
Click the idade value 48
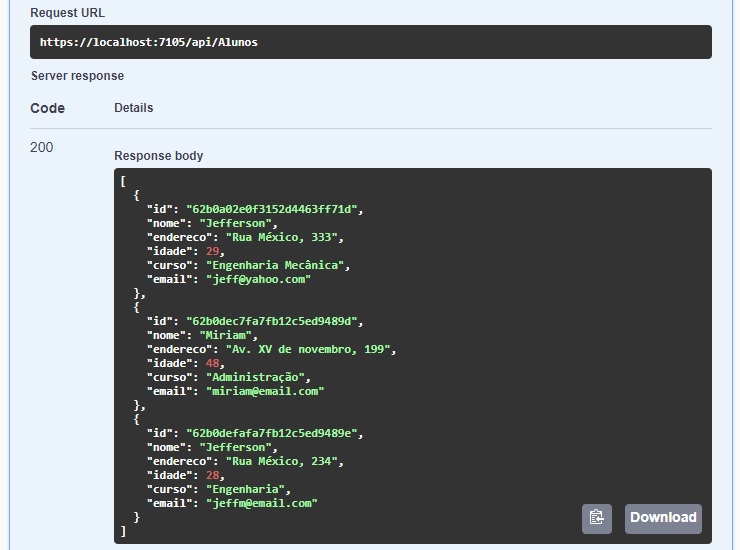pyautogui.click(x=212, y=364)
